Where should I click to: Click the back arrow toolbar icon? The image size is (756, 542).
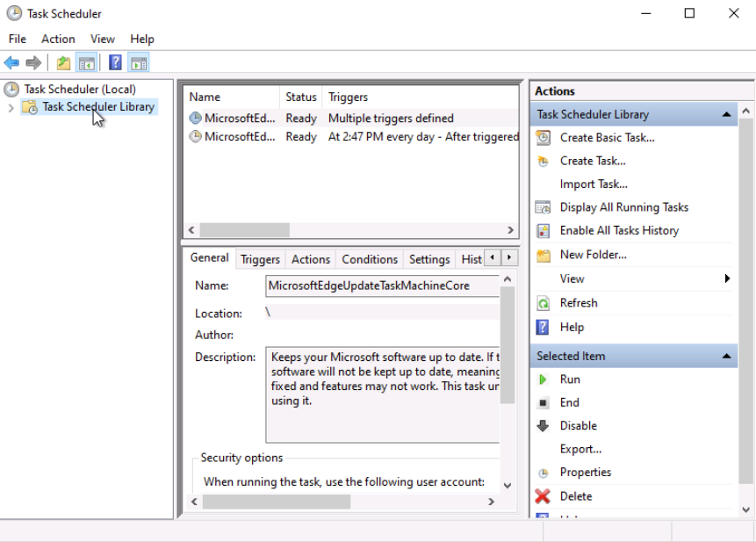(11, 62)
